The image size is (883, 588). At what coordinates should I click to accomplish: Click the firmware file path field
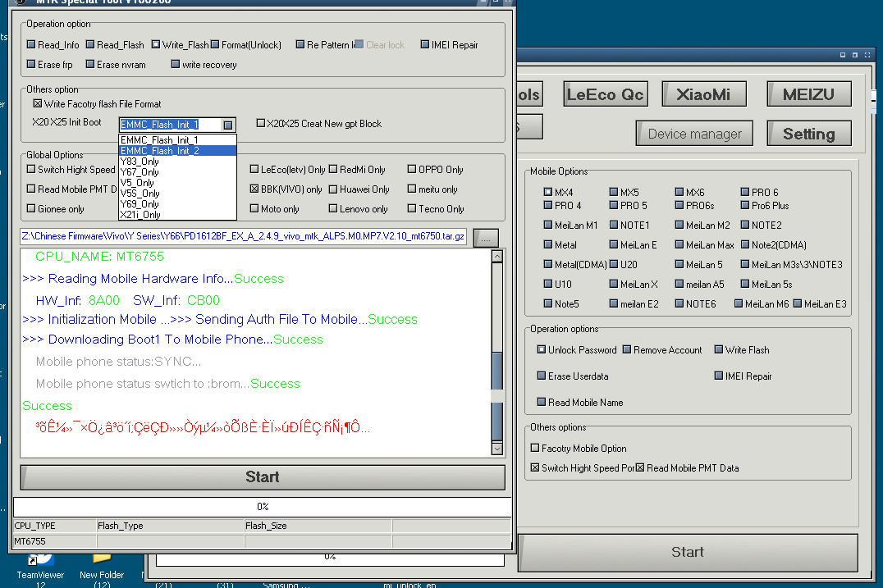pyautogui.click(x=243, y=236)
